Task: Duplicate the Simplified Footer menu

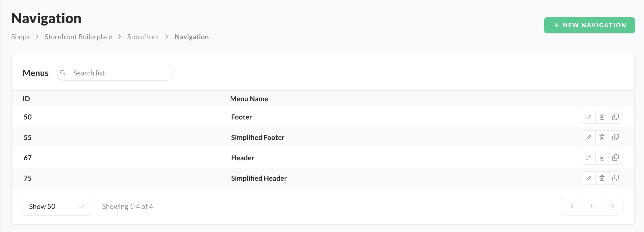Action: pos(615,137)
